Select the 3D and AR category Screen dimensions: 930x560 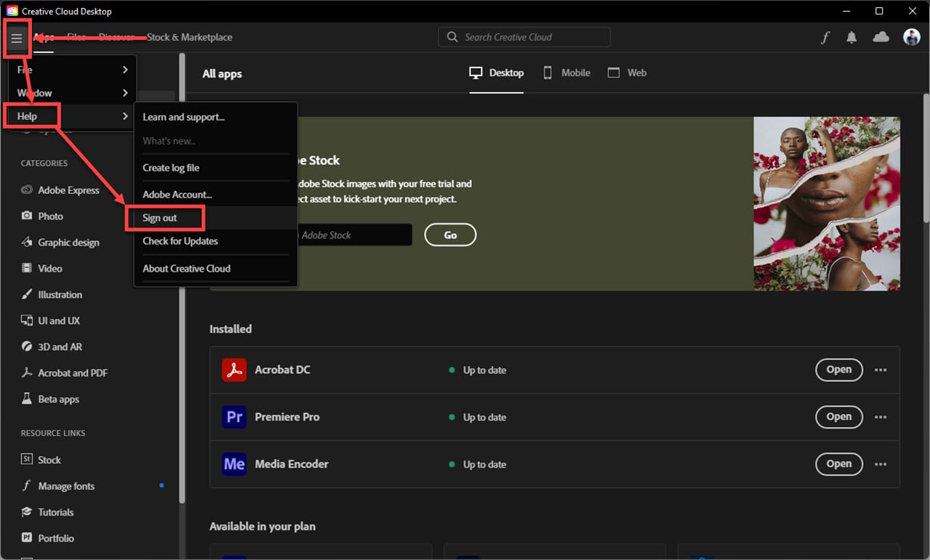(50, 347)
